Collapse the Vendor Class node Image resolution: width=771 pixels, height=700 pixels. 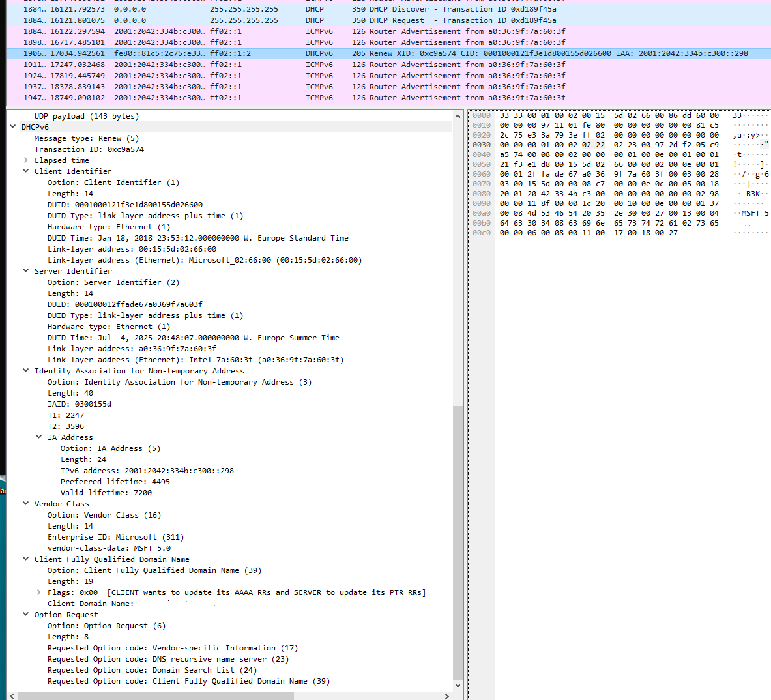pos(26,503)
